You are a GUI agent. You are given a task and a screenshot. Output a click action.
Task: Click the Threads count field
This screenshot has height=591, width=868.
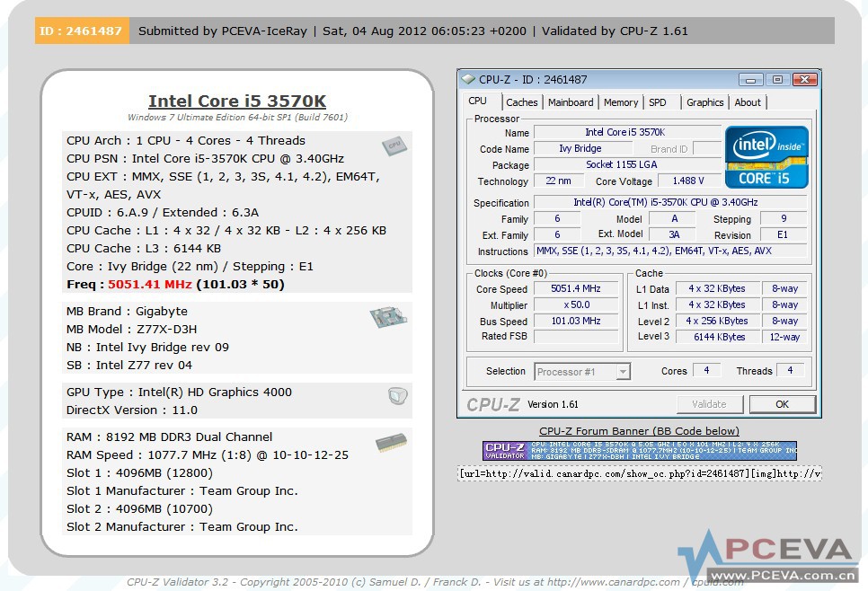[x=790, y=370]
